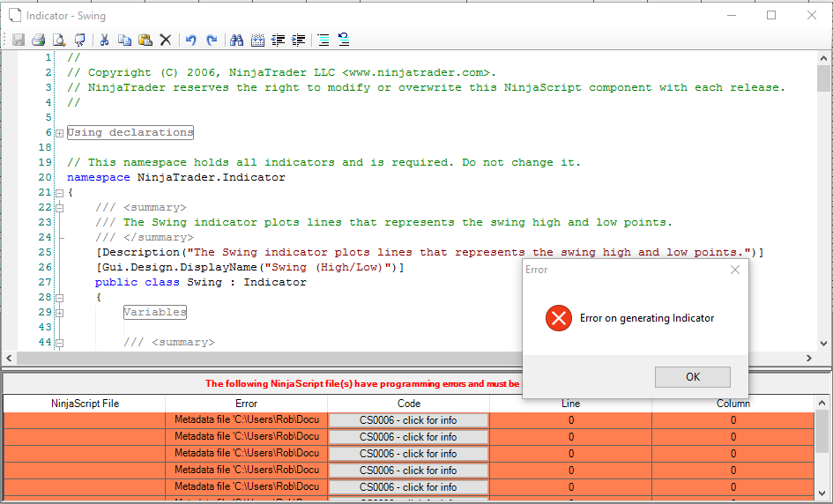
Task: Click the Code column header
Action: click(408, 404)
